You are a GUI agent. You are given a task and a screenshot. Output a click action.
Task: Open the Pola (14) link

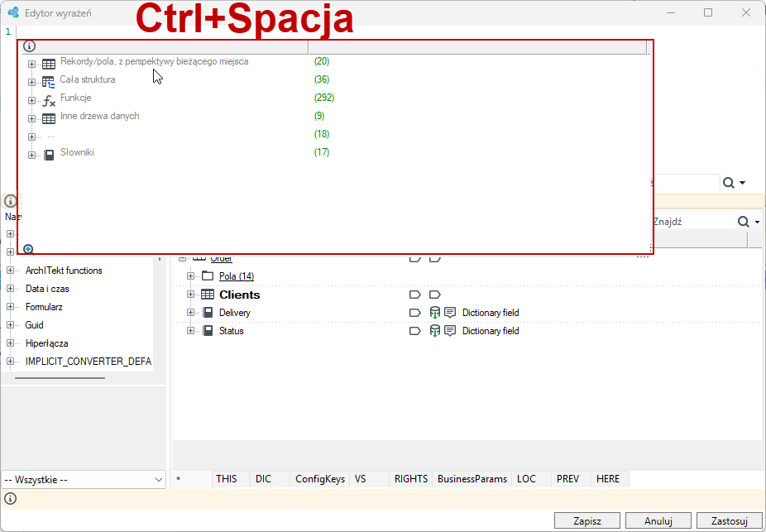tap(237, 276)
